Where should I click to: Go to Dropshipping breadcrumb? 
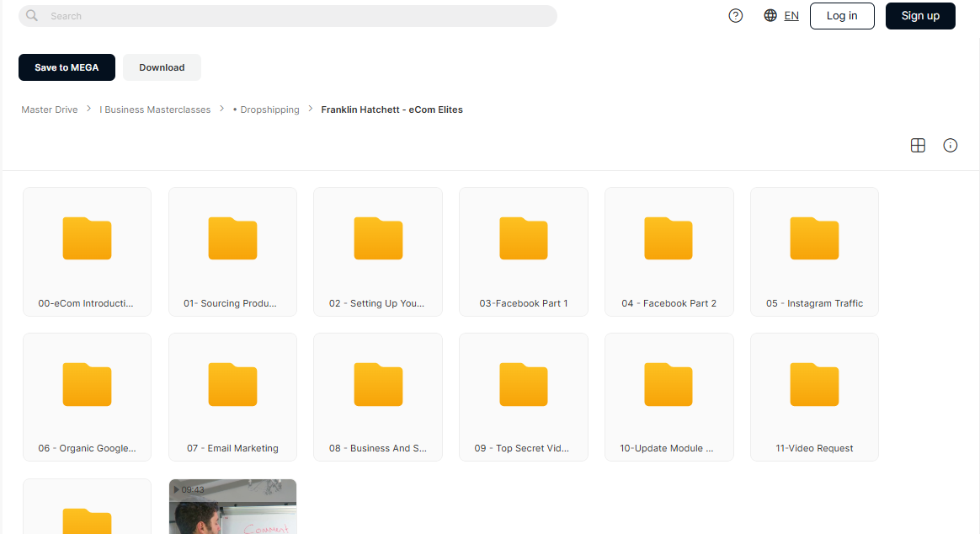(266, 109)
